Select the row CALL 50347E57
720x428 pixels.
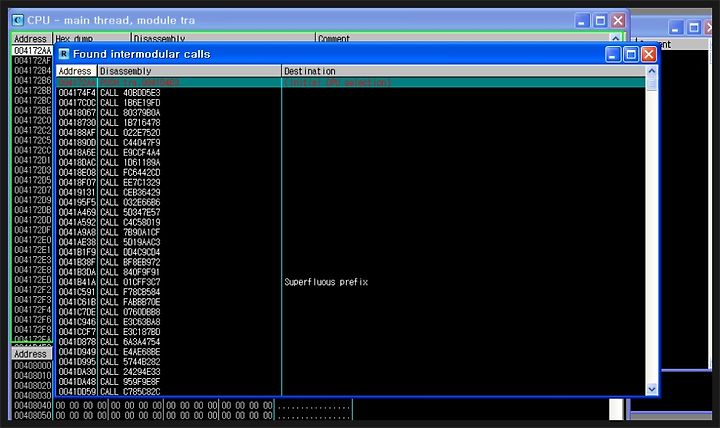(x=351, y=212)
